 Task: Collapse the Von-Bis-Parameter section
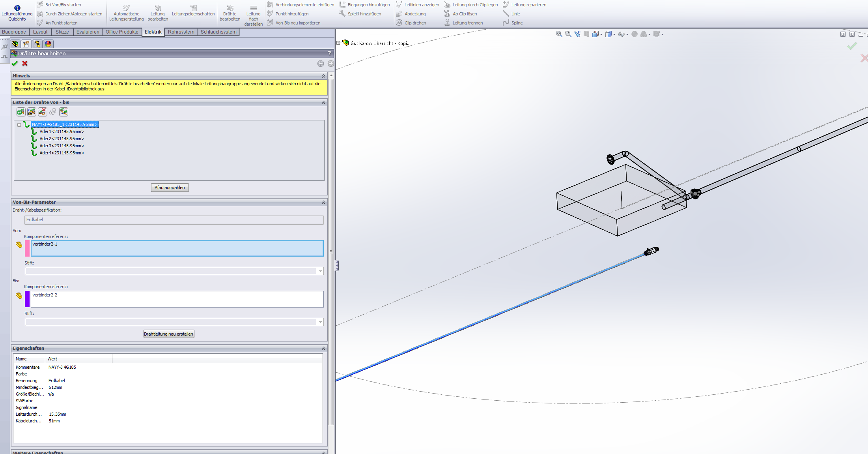pyautogui.click(x=323, y=202)
